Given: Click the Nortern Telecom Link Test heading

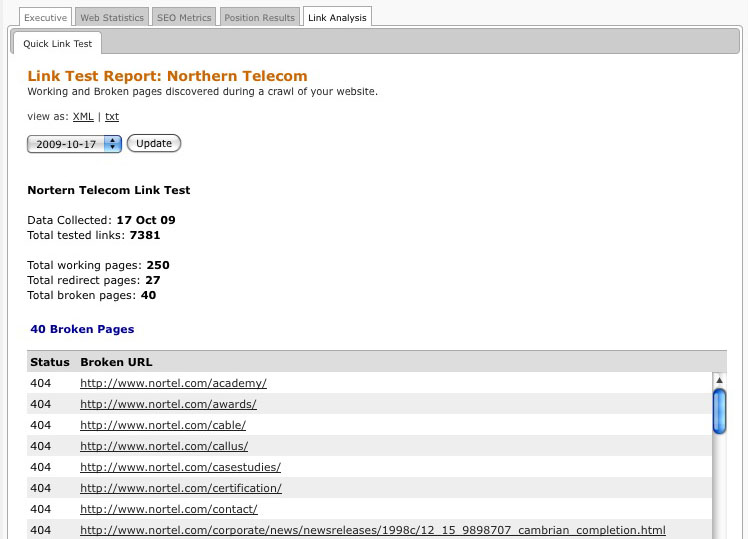Looking at the screenshot, I should 108,190.
